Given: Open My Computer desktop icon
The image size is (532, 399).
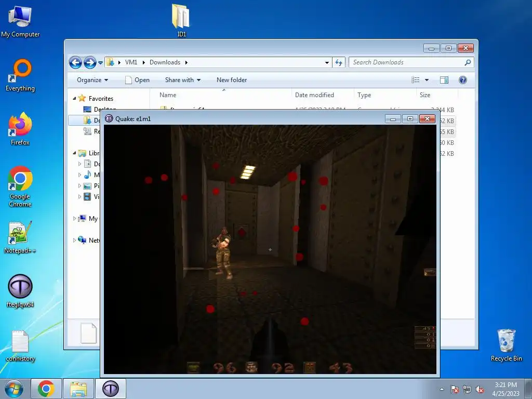Looking at the screenshot, I should pos(20,21).
